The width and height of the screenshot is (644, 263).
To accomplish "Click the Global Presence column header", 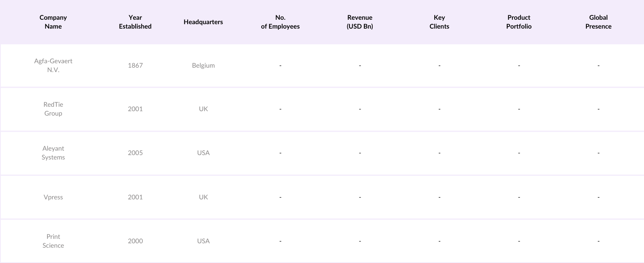I will pyautogui.click(x=598, y=22).
